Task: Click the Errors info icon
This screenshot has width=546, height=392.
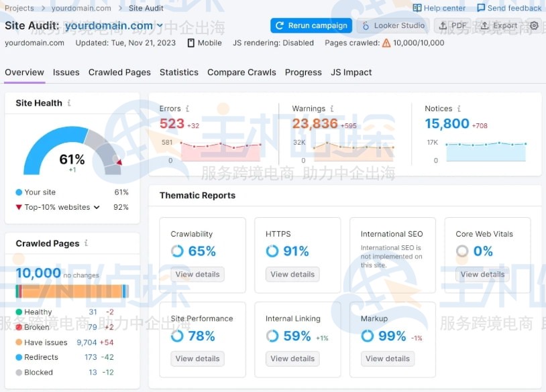Action: 187,109
